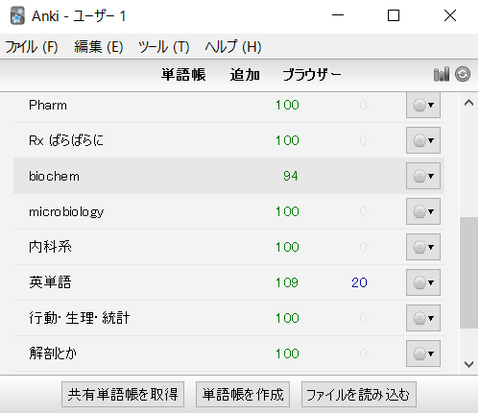This screenshot has width=480, height=415.
Task: Open gear options for Rx ばらばらに deck
Action: coord(423,140)
